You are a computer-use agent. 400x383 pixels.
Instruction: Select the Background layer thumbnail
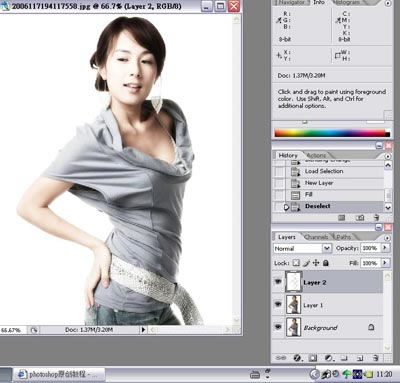[x=294, y=327]
